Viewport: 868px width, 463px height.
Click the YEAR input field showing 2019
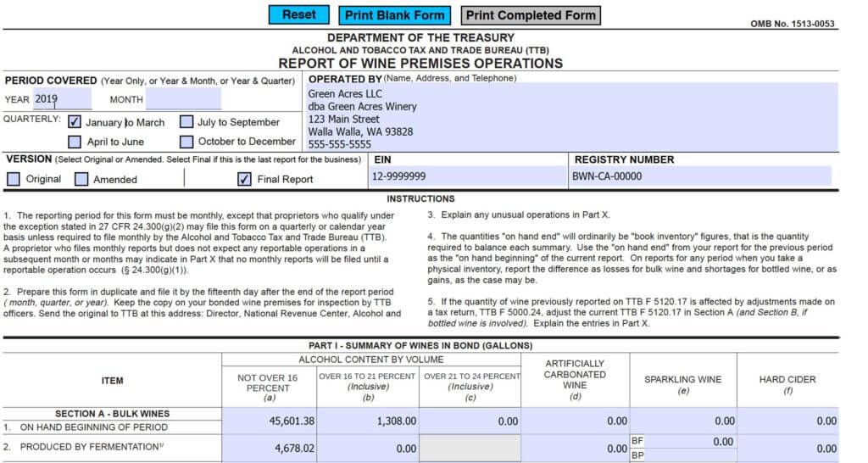[62, 99]
